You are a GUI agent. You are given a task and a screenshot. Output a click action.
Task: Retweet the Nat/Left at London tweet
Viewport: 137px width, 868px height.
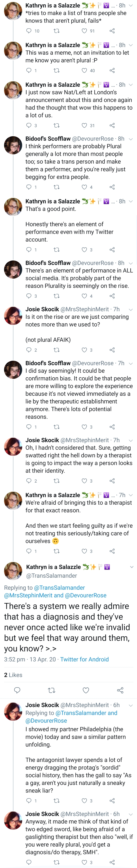57,125
